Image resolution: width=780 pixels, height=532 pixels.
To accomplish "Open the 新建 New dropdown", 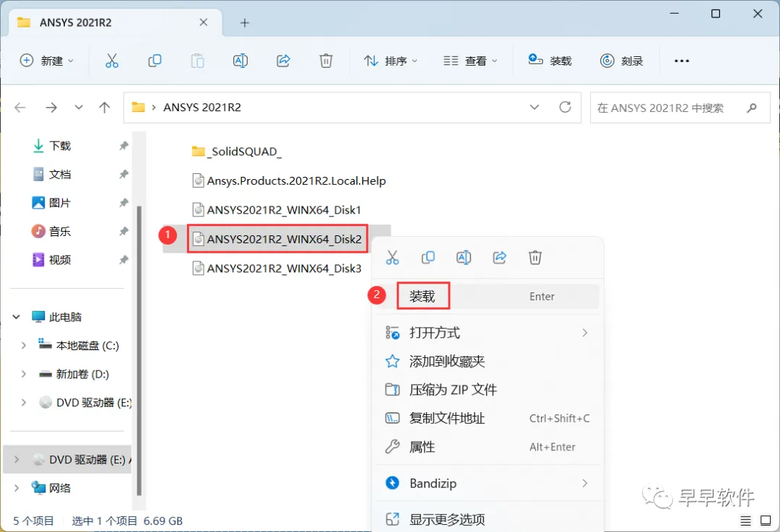I will [47, 61].
